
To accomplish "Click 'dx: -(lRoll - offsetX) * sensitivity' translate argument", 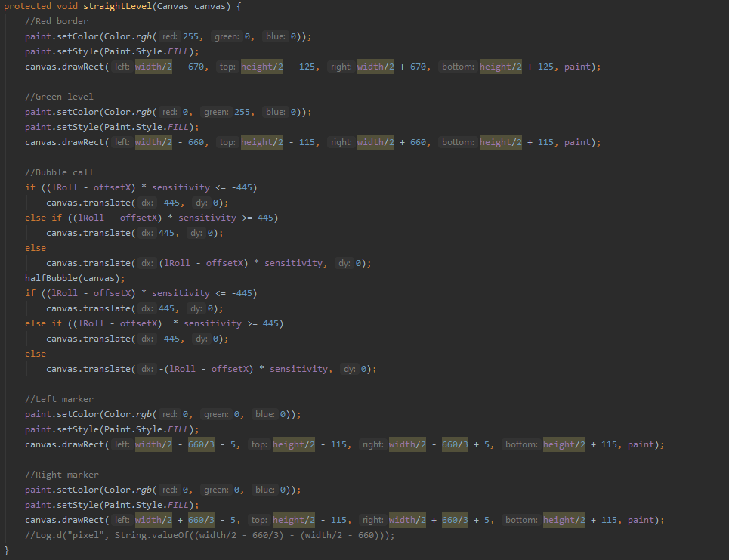I will [233, 369].
